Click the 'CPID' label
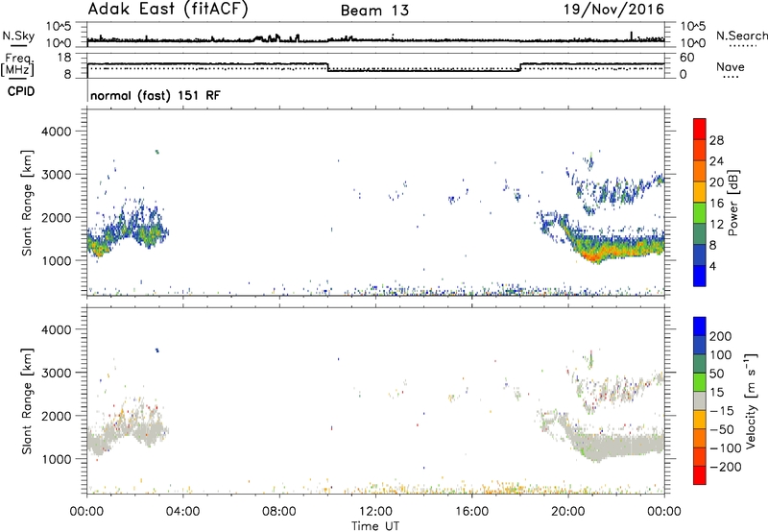Viewport: 768px width, 532px height. coord(21,91)
